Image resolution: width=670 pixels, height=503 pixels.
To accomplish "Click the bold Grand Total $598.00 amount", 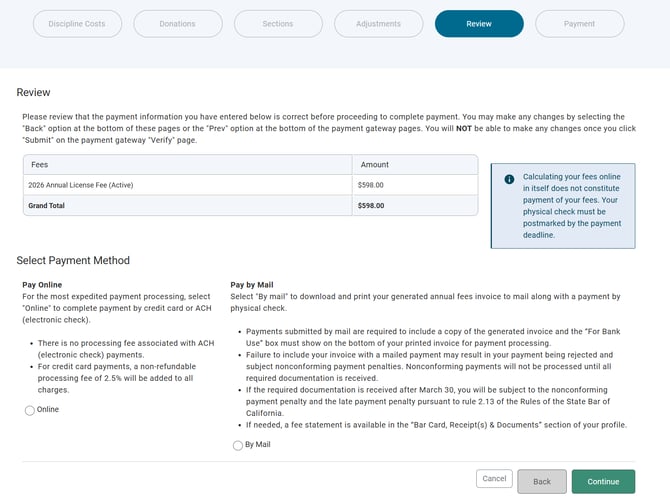I will (x=370, y=205).
